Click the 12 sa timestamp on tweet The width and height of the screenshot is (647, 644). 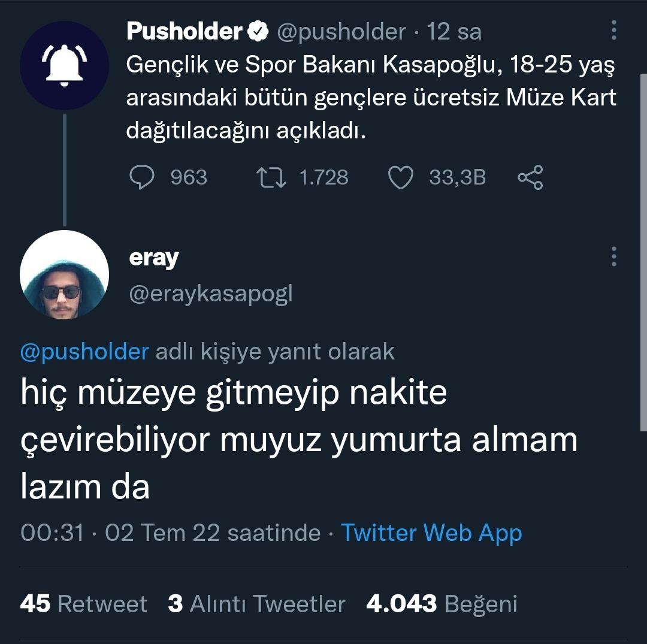(x=454, y=32)
